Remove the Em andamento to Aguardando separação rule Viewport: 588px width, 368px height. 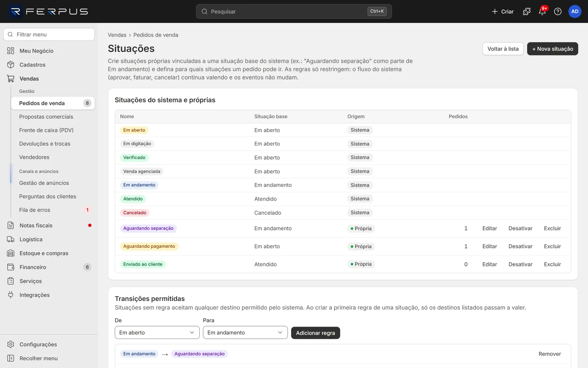pos(549,354)
